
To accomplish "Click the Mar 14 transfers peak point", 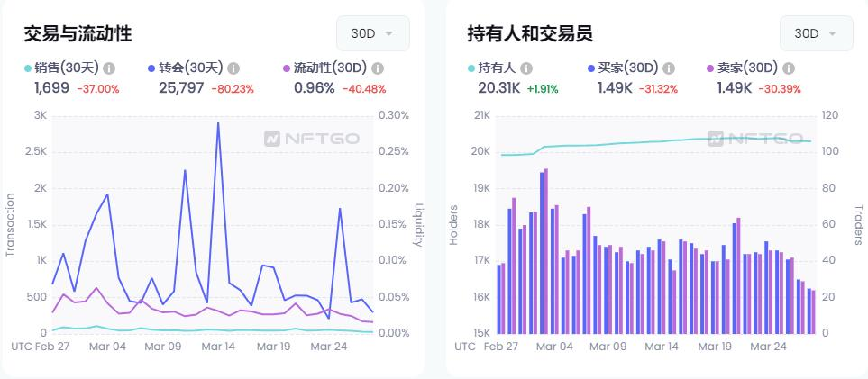I will point(218,122).
